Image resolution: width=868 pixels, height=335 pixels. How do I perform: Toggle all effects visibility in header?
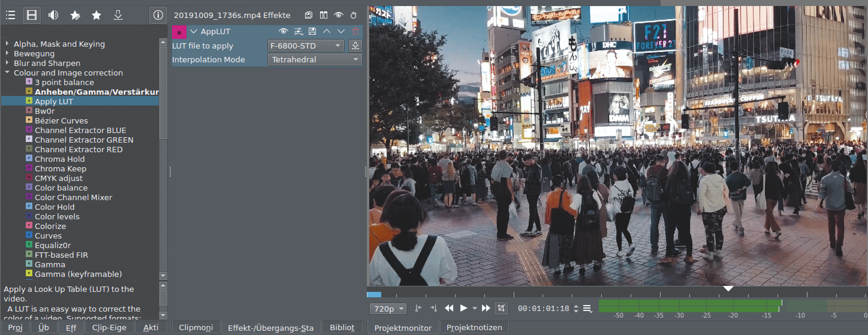click(338, 15)
